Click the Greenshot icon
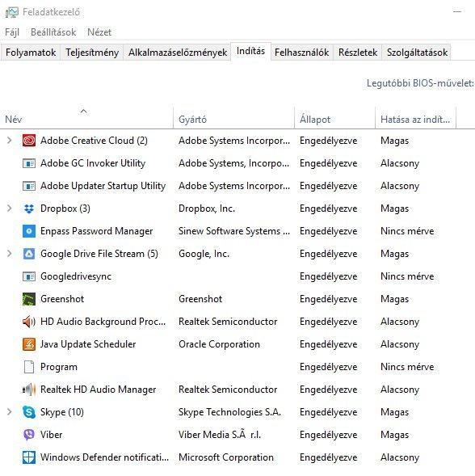 click(29, 299)
